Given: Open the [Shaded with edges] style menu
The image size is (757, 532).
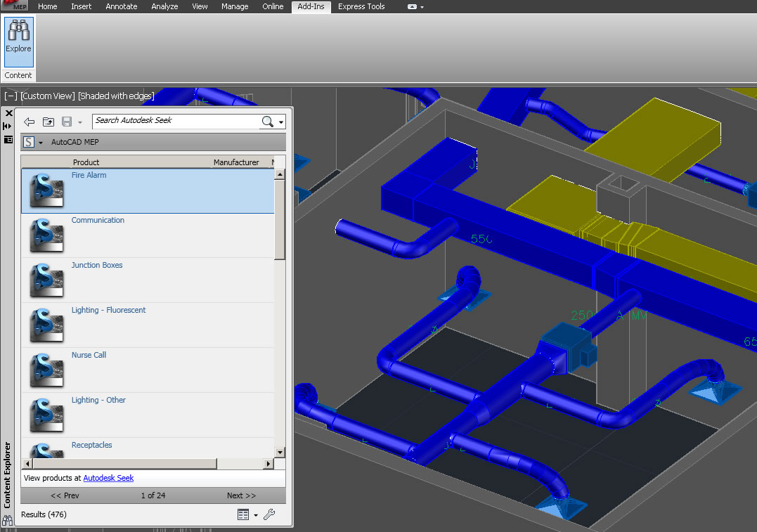Looking at the screenshot, I should point(116,96).
